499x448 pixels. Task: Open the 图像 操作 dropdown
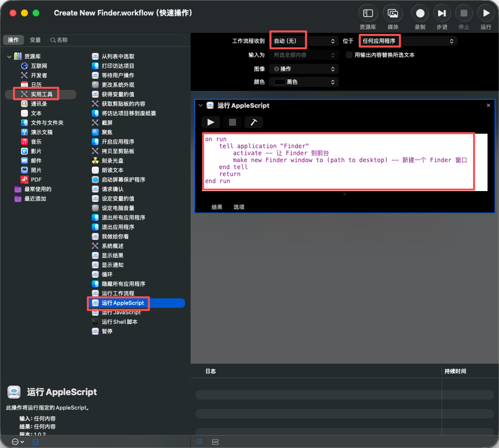[304, 69]
